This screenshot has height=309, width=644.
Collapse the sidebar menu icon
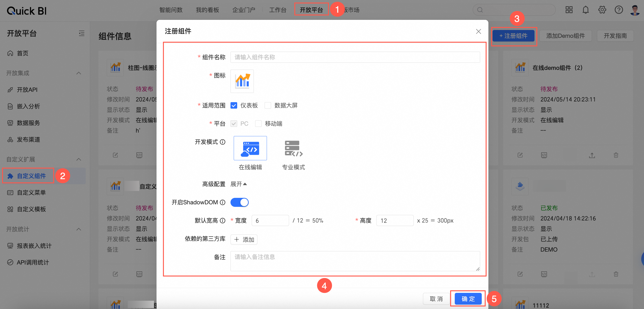pos(82,33)
